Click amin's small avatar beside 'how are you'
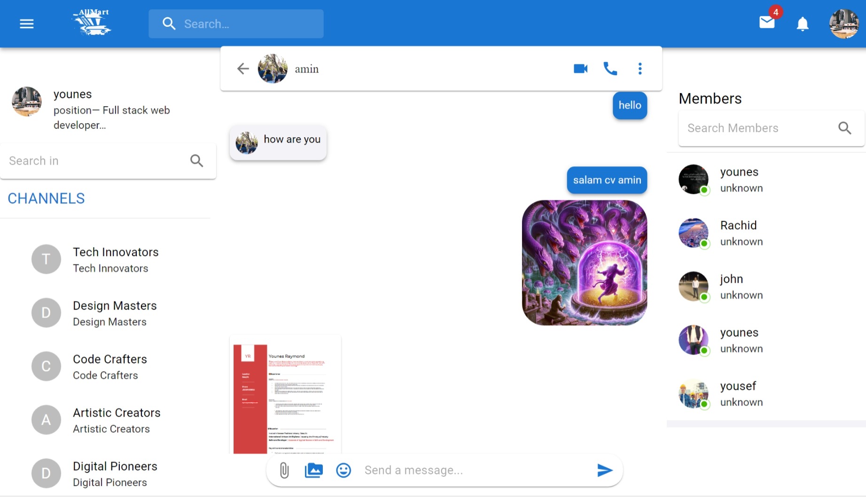The width and height of the screenshot is (866, 504). coord(247,143)
